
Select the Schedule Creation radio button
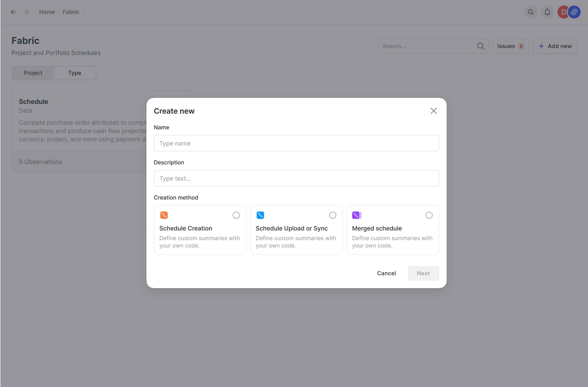[x=236, y=215]
